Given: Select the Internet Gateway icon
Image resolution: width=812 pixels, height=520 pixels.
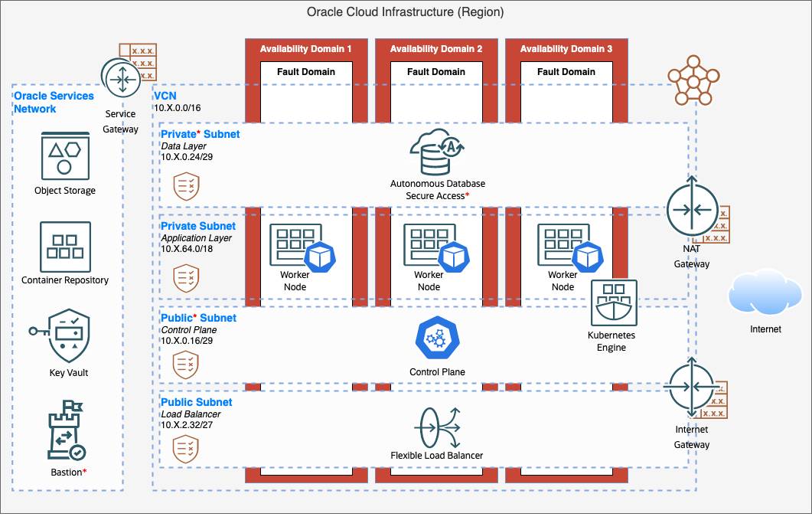Looking at the screenshot, I should coord(691,388).
